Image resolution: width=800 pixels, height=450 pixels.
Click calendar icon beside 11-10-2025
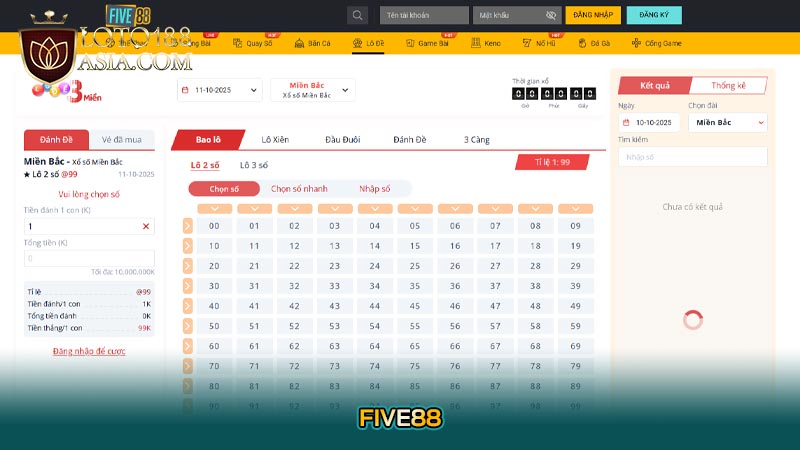[x=185, y=90]
